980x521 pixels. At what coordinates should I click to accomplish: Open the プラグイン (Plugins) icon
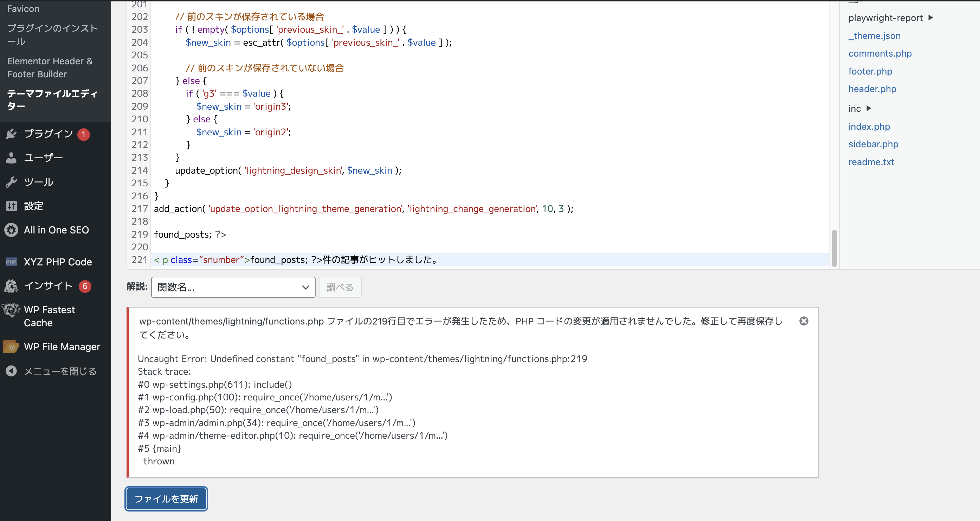(x=11, y=134)
